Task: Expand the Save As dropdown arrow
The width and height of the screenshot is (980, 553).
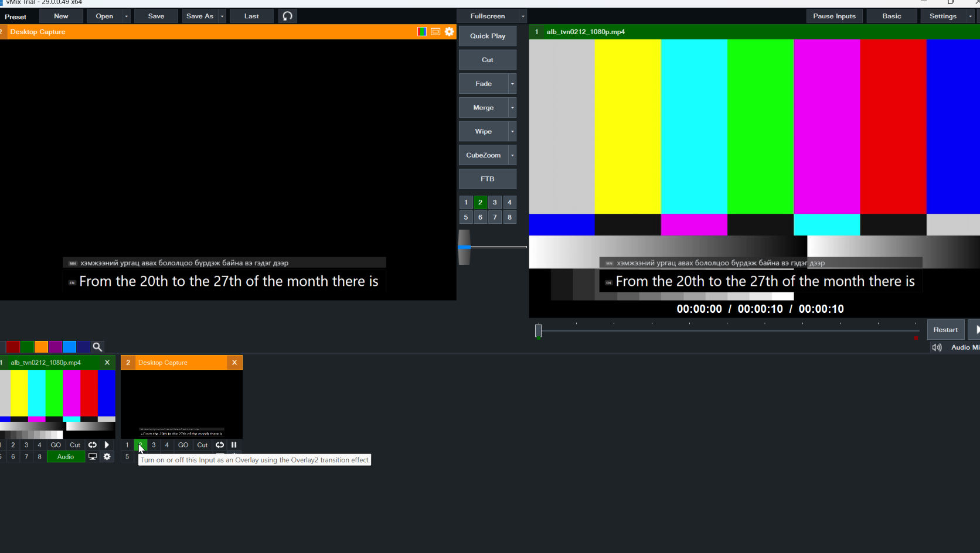Action: (222, 16)
